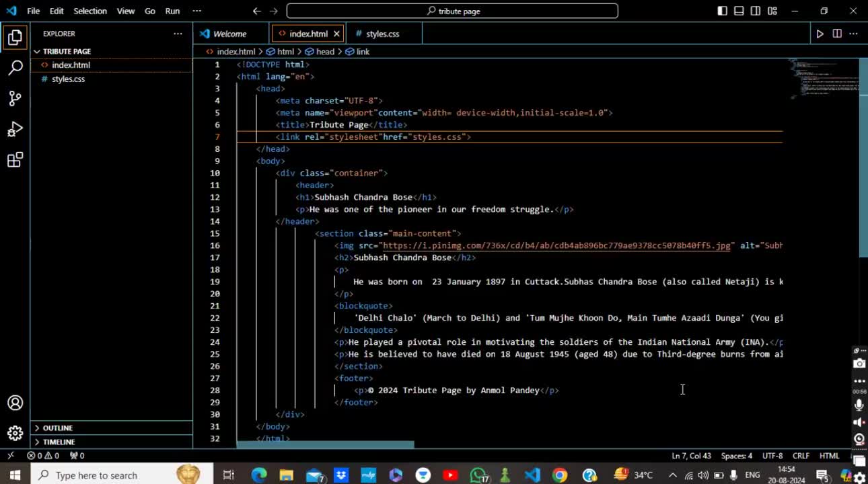Open the pinimg image URL link

pyautogui.click(x=556, y=245)
